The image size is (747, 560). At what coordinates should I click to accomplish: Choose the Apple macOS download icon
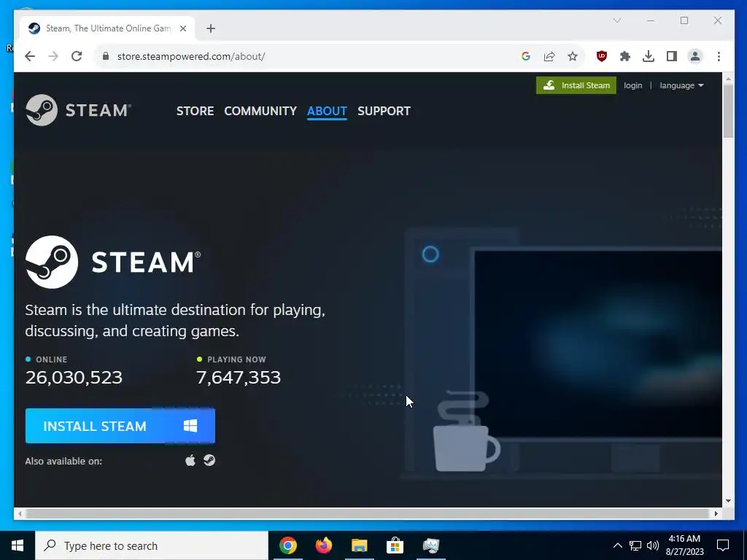tap(190, 461)
